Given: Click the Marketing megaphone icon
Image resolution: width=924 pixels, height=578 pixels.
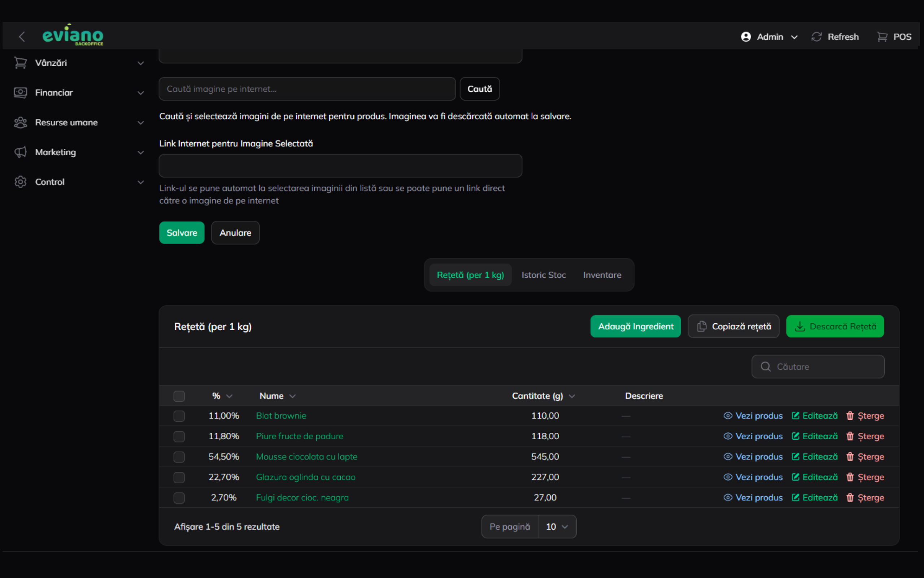Looking at the screenshot, I should (21, 152).
